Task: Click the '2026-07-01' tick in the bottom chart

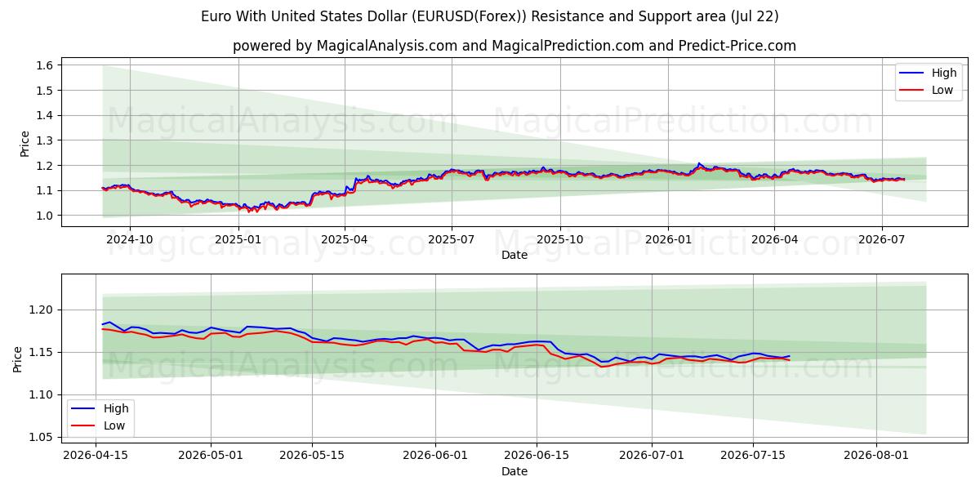Action: click(x=652, y=456)
